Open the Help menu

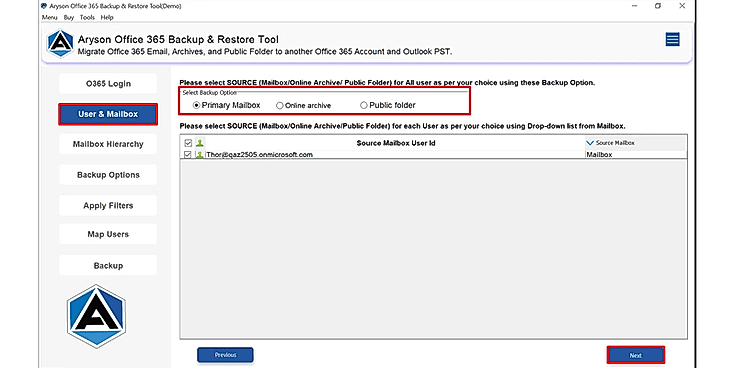click(107, 17)
